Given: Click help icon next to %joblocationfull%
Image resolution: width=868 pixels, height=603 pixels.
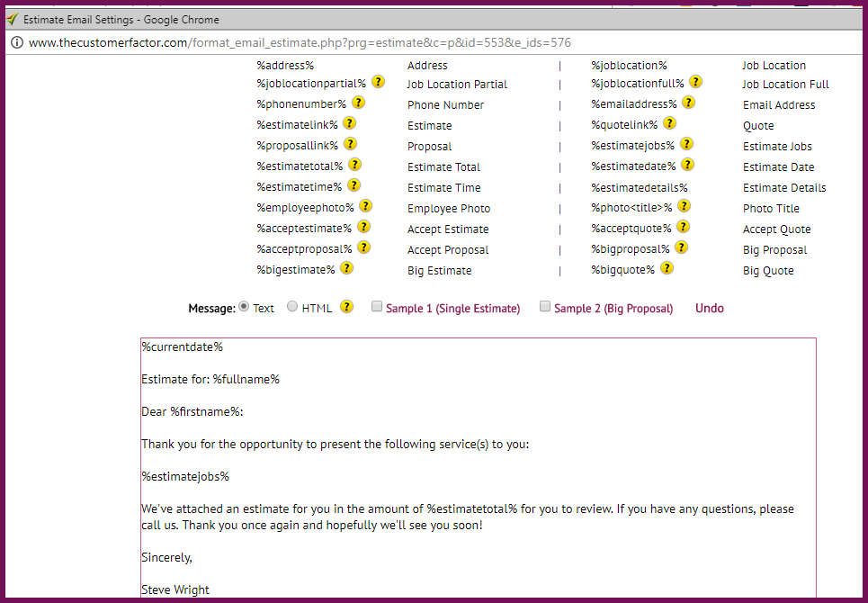Looking at the screenshot, I should tap(696, 82).
